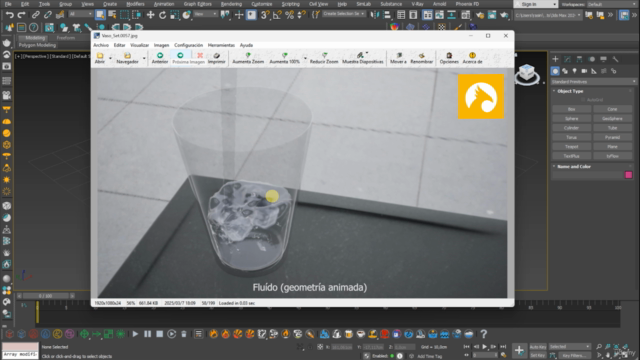
Task: Open the Create Selection Set dropdown
Action: click(343, 14)
